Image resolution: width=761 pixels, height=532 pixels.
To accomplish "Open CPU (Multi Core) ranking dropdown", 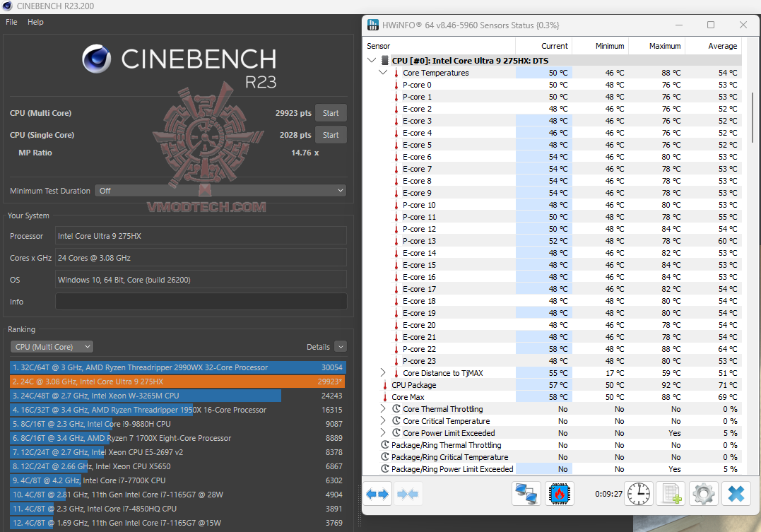I will 52,347.
